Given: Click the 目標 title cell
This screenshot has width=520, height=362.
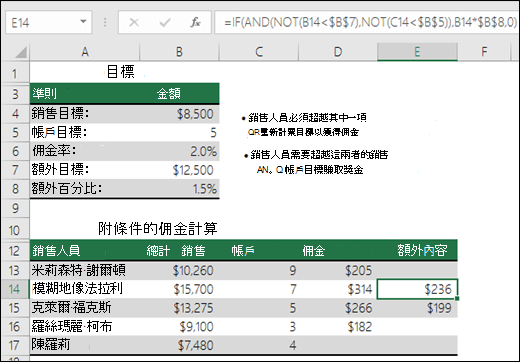Looking at the screenshot, I should click(x=121, y=72).
